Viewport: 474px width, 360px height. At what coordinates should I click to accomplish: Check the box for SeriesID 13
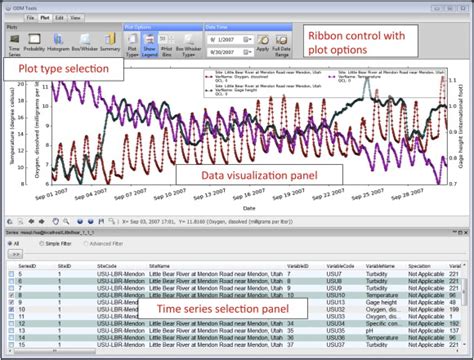click(11, 331)
